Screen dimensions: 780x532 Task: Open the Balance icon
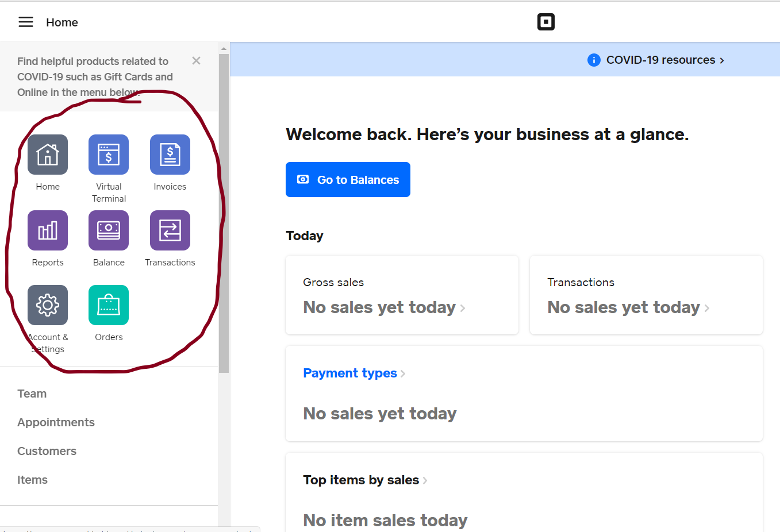coord(109,230)
